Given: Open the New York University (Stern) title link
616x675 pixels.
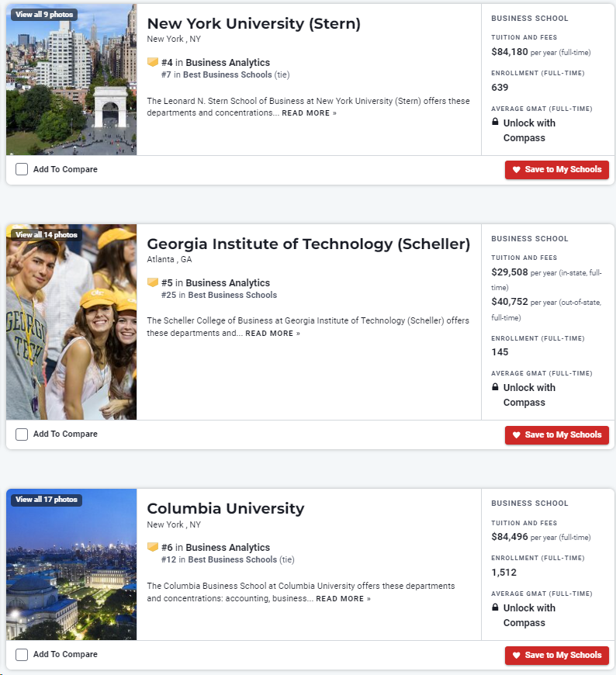Looking at the screenshot, I should coord(254,24).
